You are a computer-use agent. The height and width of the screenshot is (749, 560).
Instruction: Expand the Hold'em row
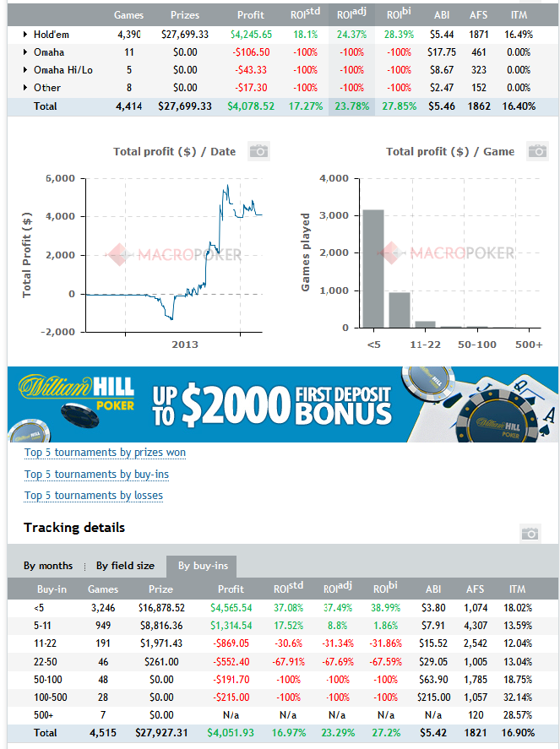(25, 35)
